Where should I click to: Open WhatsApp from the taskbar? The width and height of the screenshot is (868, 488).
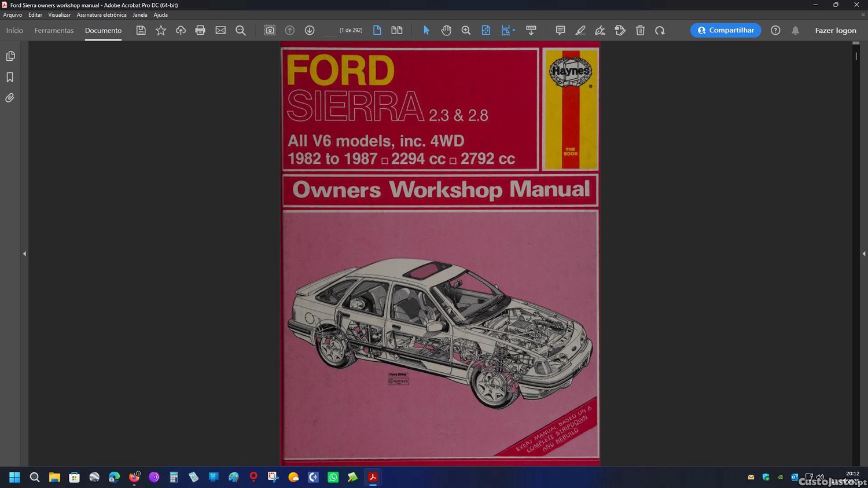(x=333, y=477)
